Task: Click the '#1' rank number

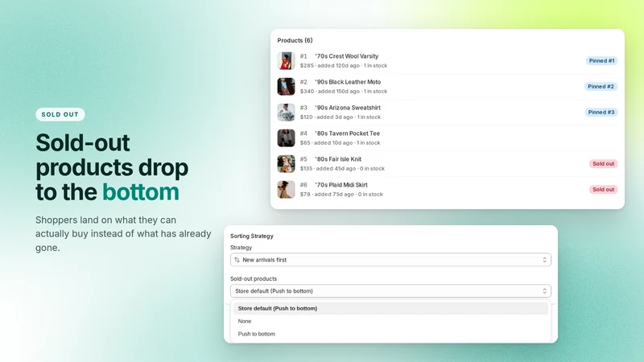Action: coord(303,56)
